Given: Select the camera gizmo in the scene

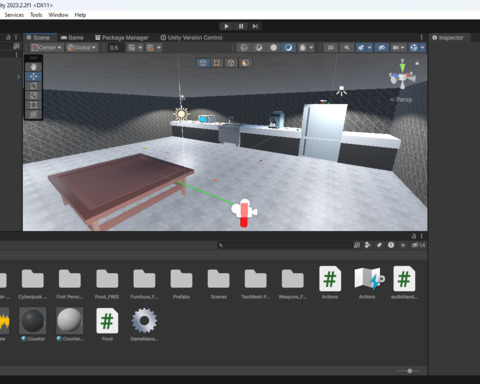Looking at the screenshot, I should point(244,210).
